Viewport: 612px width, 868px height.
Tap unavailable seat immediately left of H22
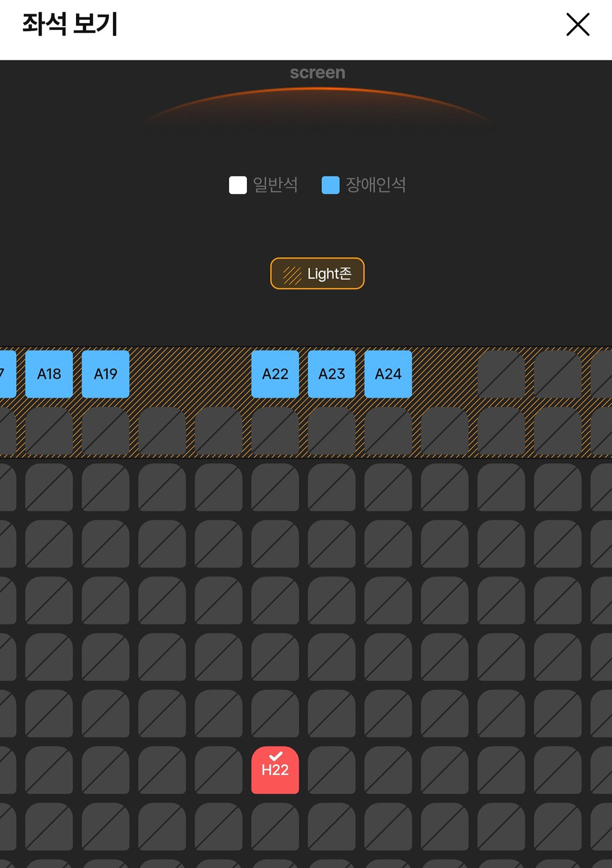tap(219, 770)
